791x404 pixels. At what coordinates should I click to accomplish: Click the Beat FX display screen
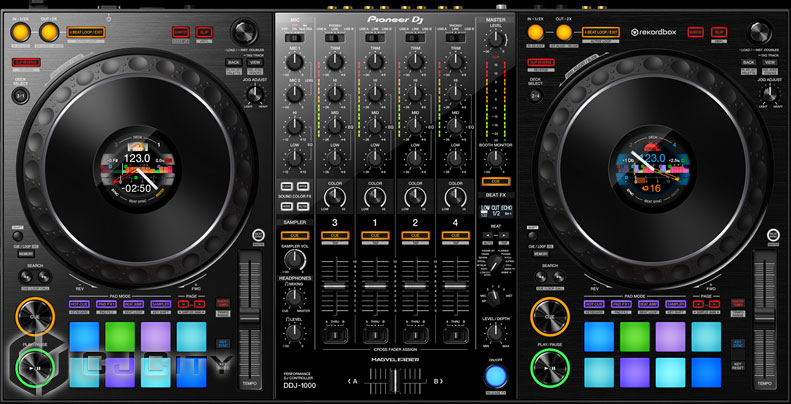tap(496, 211)
